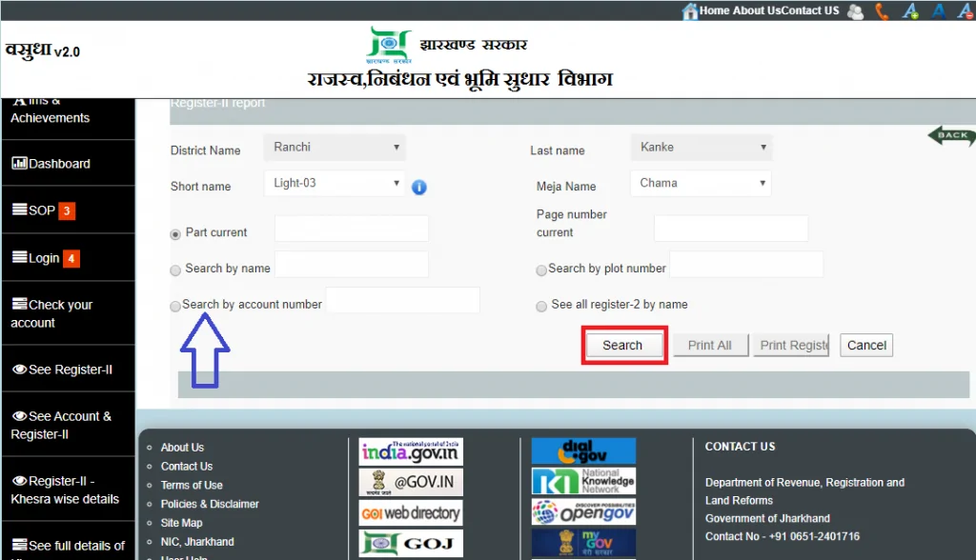Open the District Name dropdown showing Ranchi
This screenshot has height=560, width=976.
[x=335, y=148]
